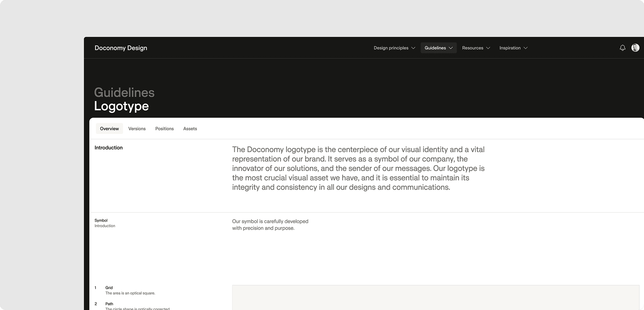Click the notification bell icon
The height and width of the screenshot is (310, 644).
click(622, 48)
